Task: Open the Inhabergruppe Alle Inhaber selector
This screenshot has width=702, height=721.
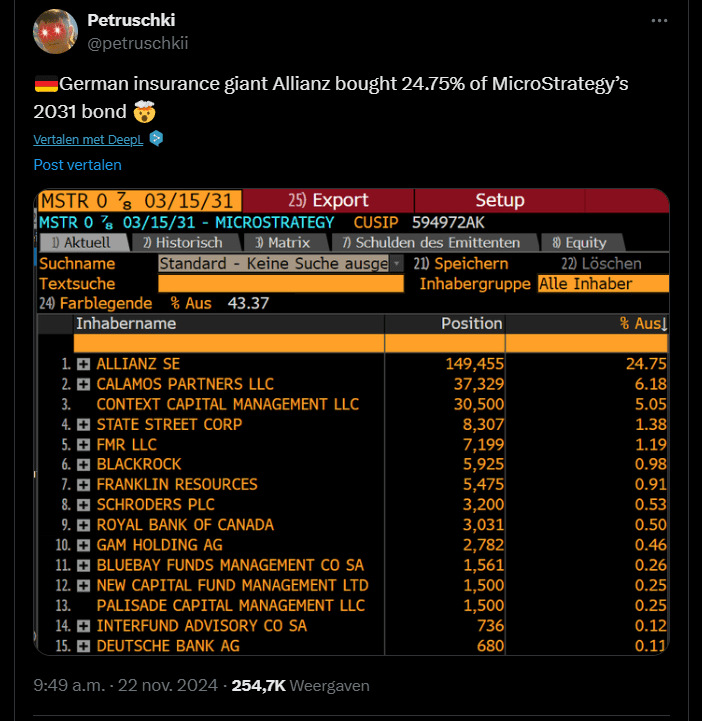Action: pos(603,284)
